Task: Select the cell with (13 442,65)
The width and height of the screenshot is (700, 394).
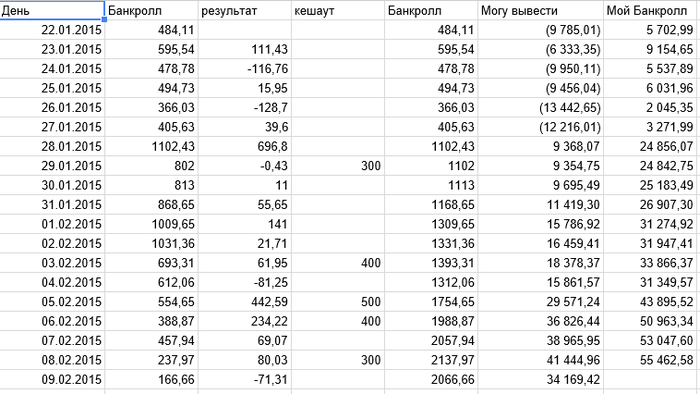Action: pyautogui.click(x=540, y=108)
